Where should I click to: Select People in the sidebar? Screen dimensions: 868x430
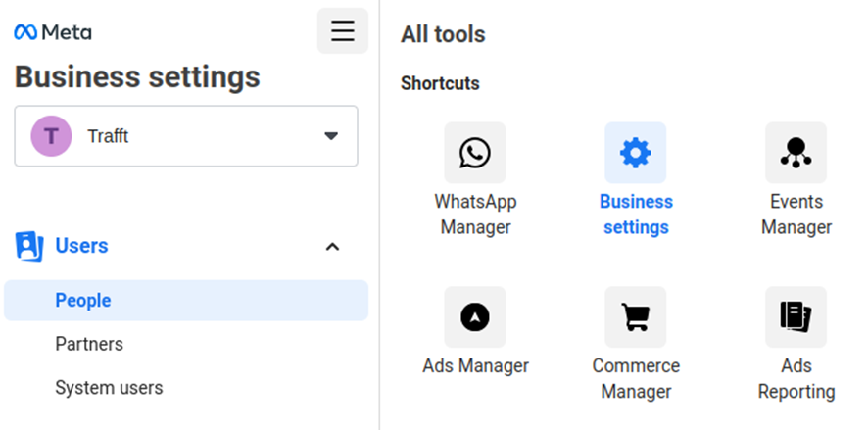pos(83,301)
